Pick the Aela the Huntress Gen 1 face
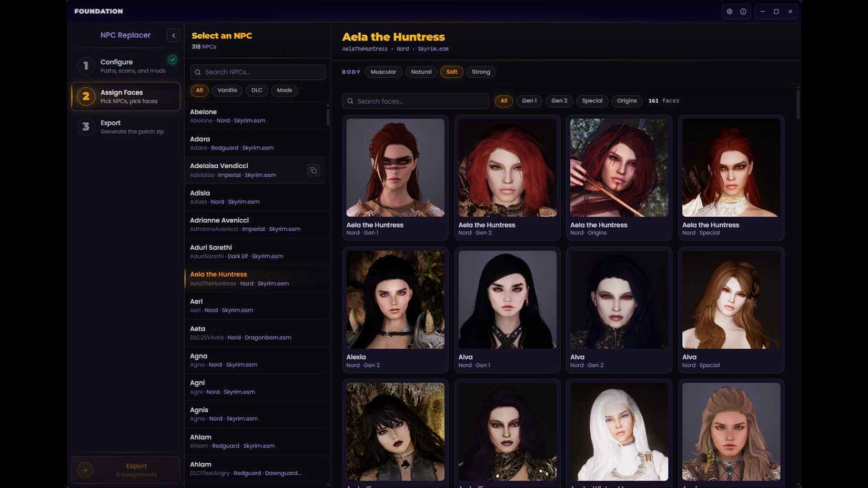The height and width of the screenshot is (488, 868). tap(396, 178)
